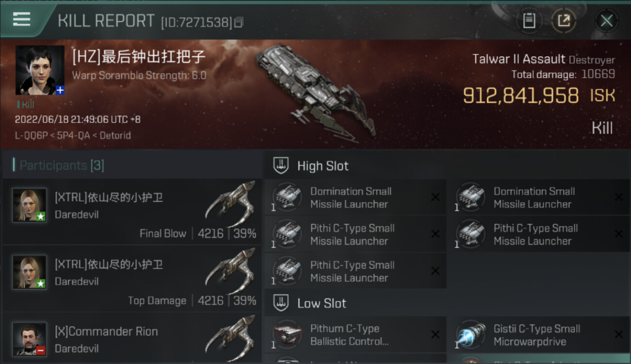631x364 pixels.
Task: Open the hamburger menu icon
Action: coord(21,19)
